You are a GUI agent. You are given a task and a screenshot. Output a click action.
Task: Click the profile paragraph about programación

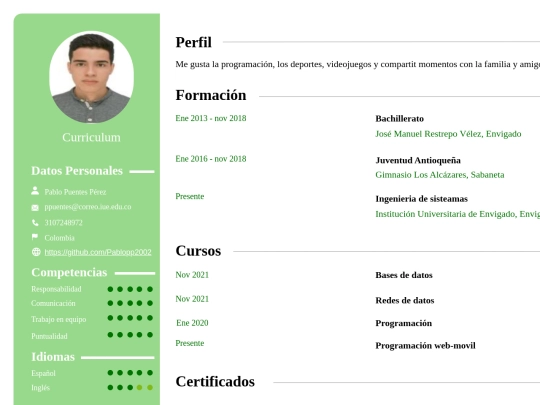tap(357, 64)
